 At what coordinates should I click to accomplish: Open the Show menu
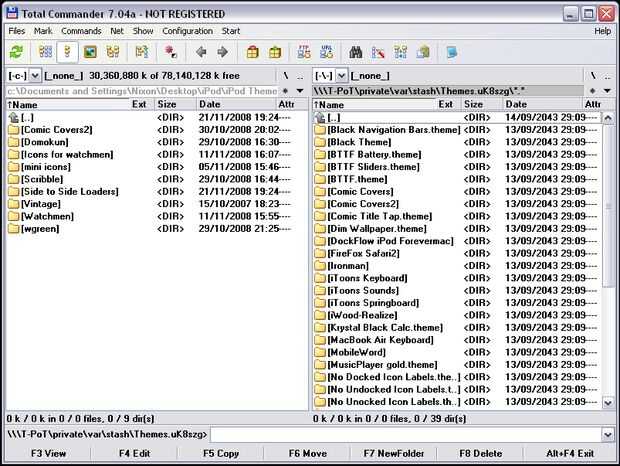143,31
